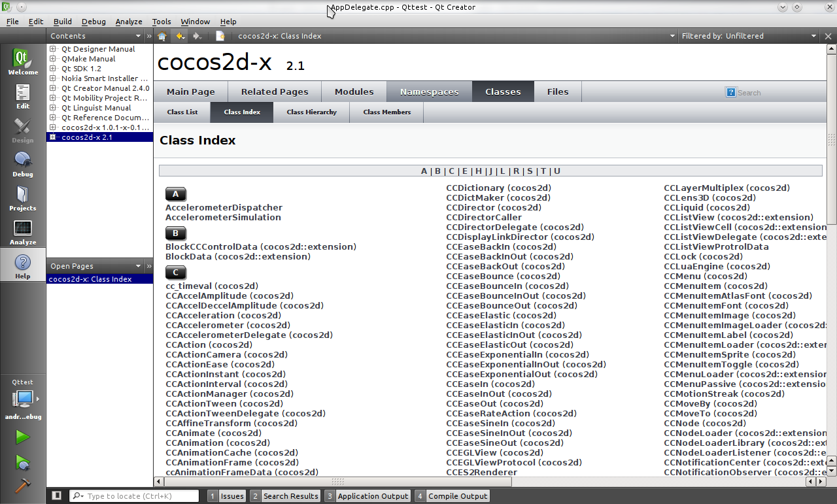837x504 pixels.
Task: Open the Window menu
Action: point(196,22)
